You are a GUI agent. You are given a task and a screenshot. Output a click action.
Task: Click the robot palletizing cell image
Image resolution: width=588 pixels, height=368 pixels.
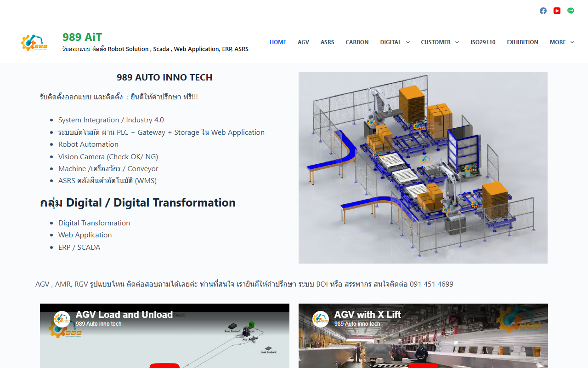click(423, 168)
